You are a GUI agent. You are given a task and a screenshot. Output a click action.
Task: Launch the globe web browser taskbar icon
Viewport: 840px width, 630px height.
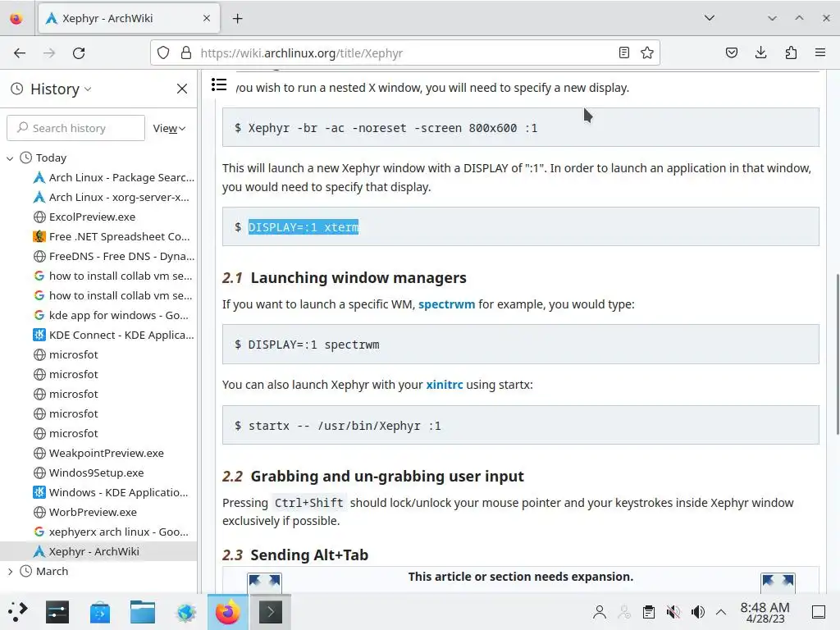click(185, 612)
